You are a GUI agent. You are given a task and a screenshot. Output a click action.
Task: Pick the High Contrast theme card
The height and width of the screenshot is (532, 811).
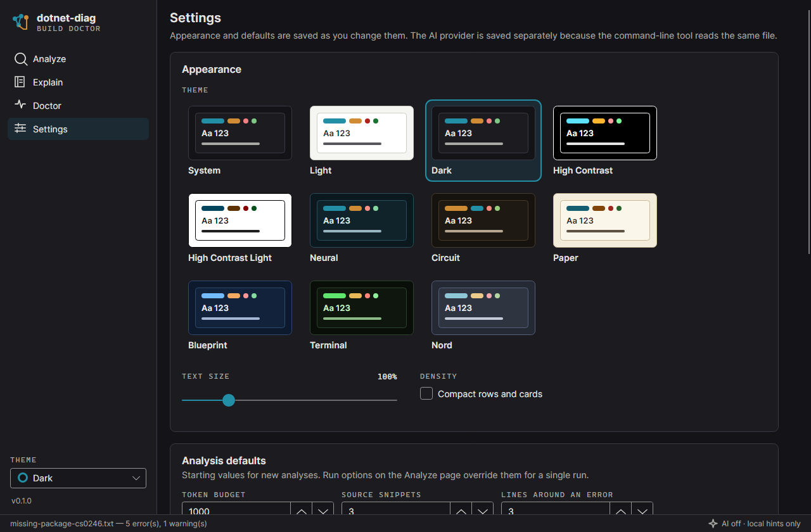click(x=605, y=141)
